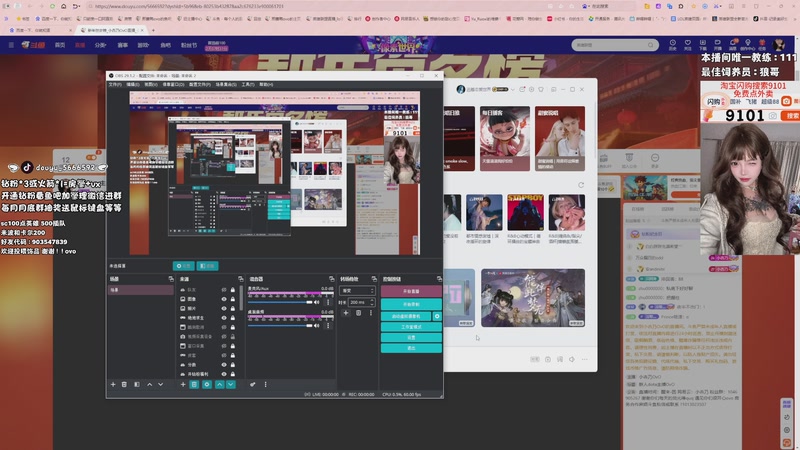Remove selected scene with trash icon

pos(124,384)
